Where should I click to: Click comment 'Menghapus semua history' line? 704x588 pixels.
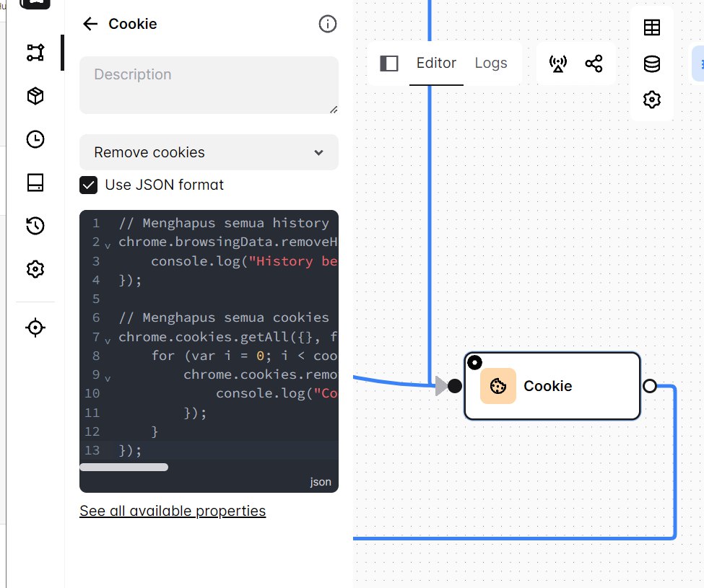pyautogui.click(x=224, y=223)
